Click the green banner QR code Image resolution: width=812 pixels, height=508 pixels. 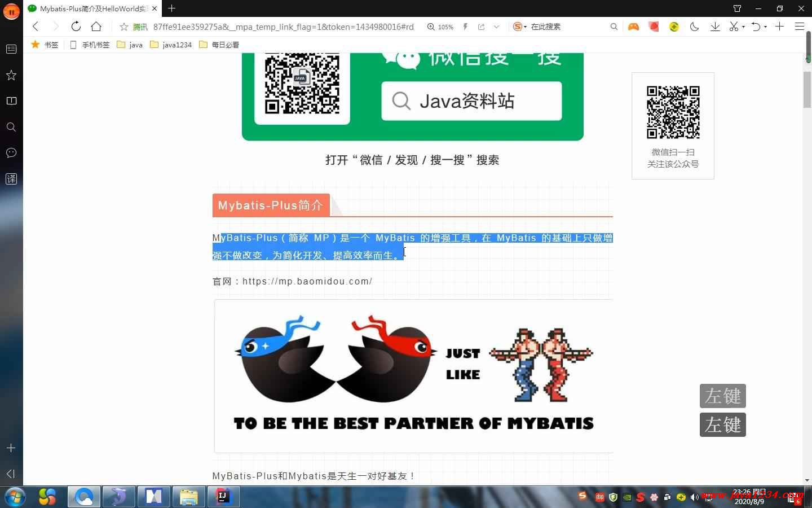click(302, 84)
